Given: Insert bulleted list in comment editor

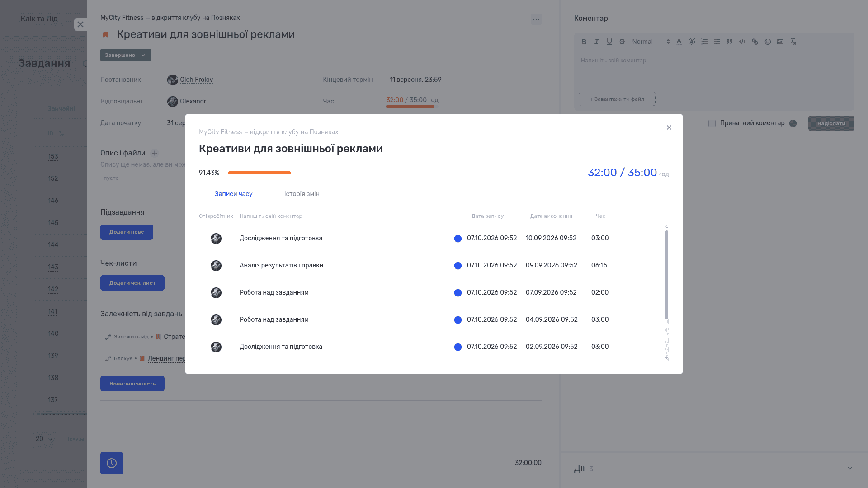Looking at the screenshot, I should coord(717,42).
